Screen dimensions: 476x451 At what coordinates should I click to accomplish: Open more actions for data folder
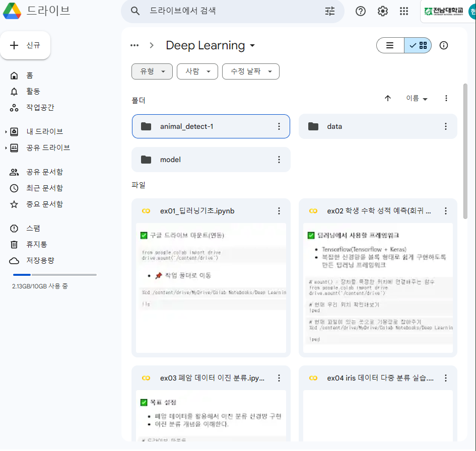pyautogui.click(x=446, y=126)
